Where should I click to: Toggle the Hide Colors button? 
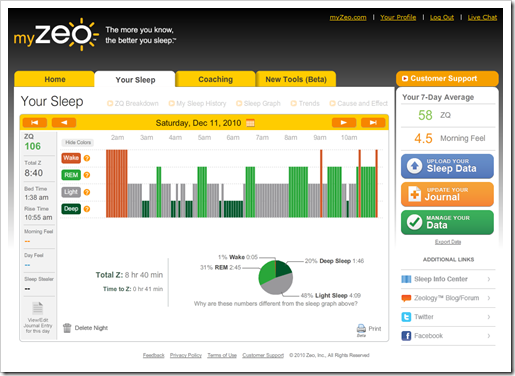[78, 142]
